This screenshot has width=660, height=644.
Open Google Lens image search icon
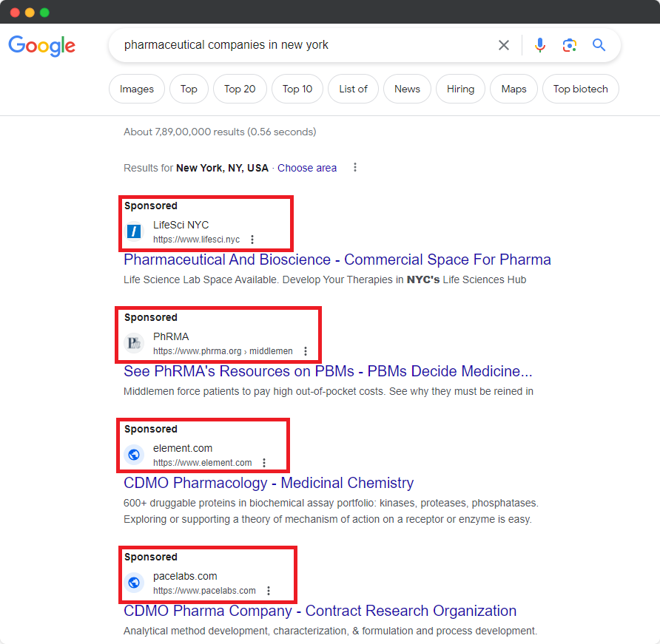(569, 45)
